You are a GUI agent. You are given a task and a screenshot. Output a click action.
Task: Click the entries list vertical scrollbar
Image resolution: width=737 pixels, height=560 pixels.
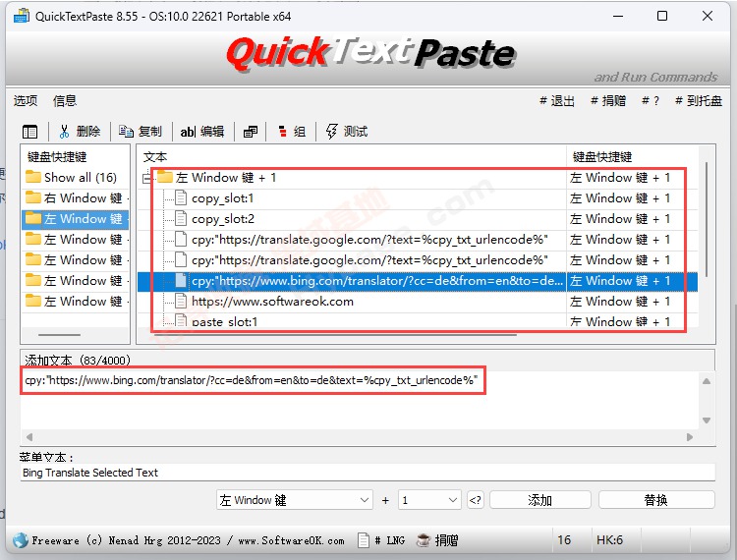pos(707,219)
